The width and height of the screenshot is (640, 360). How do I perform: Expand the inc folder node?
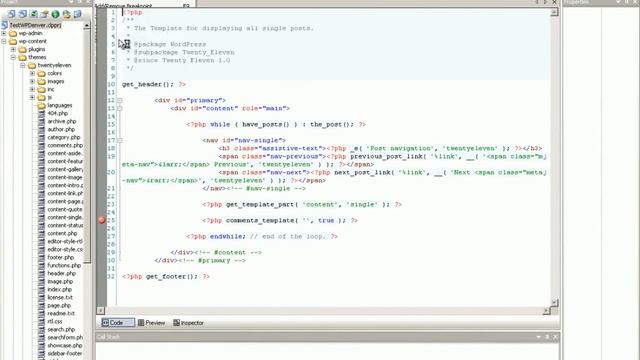[32, 89]
